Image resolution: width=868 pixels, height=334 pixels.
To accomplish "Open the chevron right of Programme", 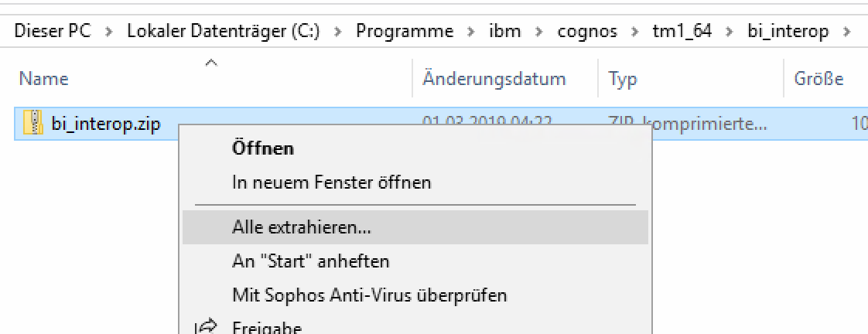I will tap(471, 32).
